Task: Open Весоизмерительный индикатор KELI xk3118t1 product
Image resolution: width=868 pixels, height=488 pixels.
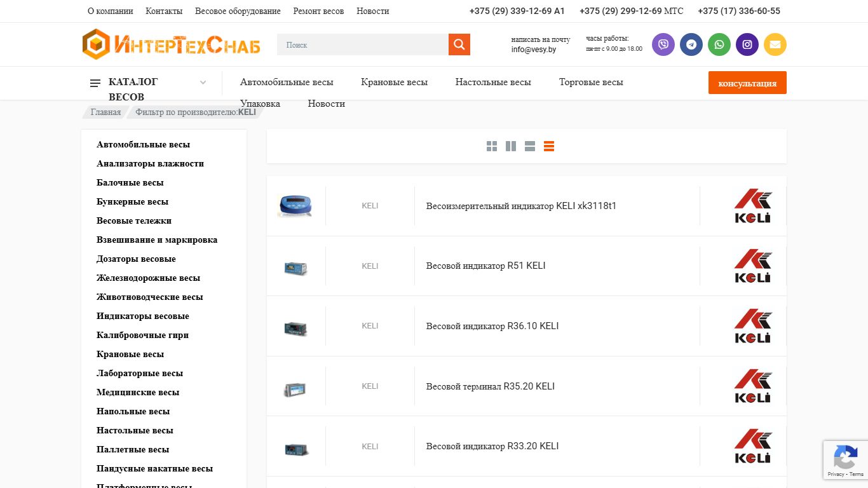Action: coord(521,206)
